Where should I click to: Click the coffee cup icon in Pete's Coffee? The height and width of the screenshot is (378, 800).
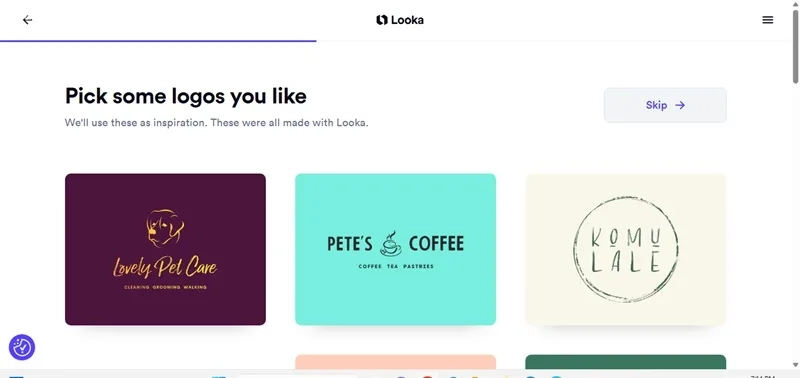pyautogui.click(x=391, y=243)
